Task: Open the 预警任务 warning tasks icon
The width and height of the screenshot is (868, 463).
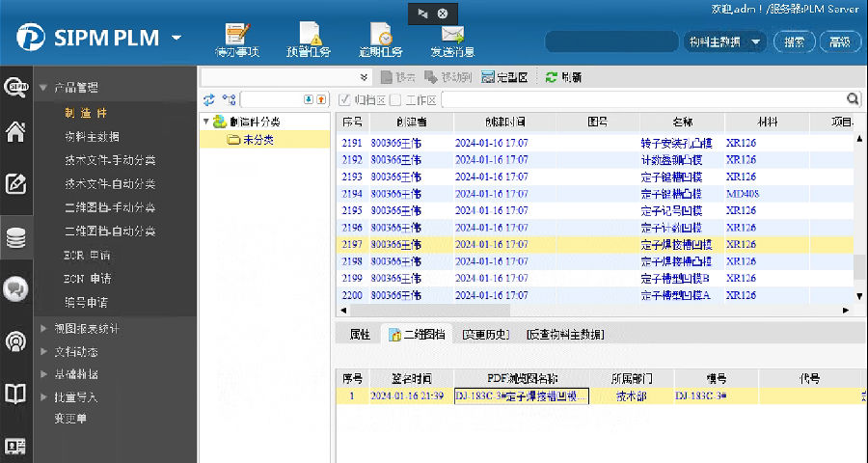Action: [x=309, y=35]
